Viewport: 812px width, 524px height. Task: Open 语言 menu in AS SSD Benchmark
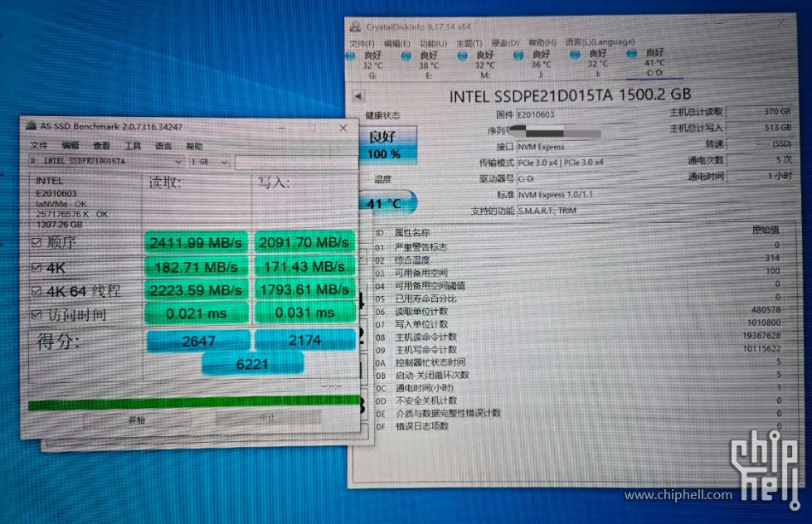163,146
